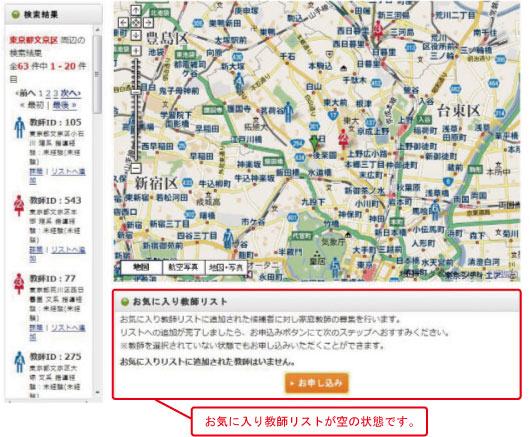Click the 教師ID : 77 heading
The image size is (531, 437).
52,278
